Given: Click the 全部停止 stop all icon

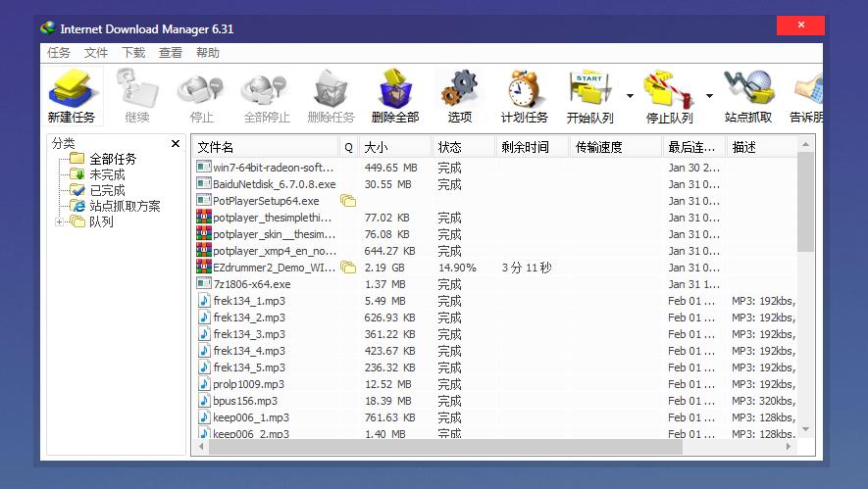Looking at the screenshot, I should (x=267, y=95).
